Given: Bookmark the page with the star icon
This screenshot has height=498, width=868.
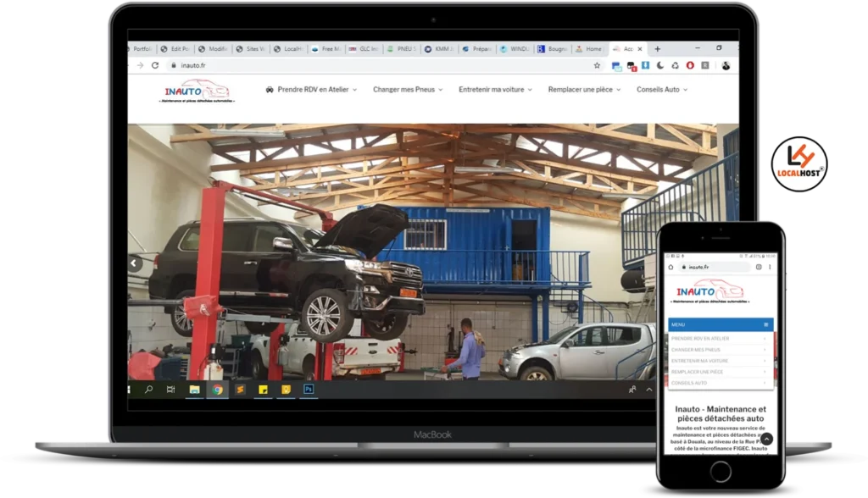Looking at the screenshot, I should pyautogui.click(x=597, y=65).
